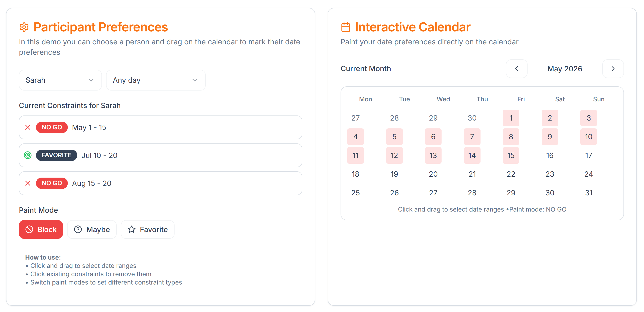The width and height of the screenshot is (644, 312).
Task: Click day 22 in the May 2026 calendar
Action: click(x=511, y=174)
